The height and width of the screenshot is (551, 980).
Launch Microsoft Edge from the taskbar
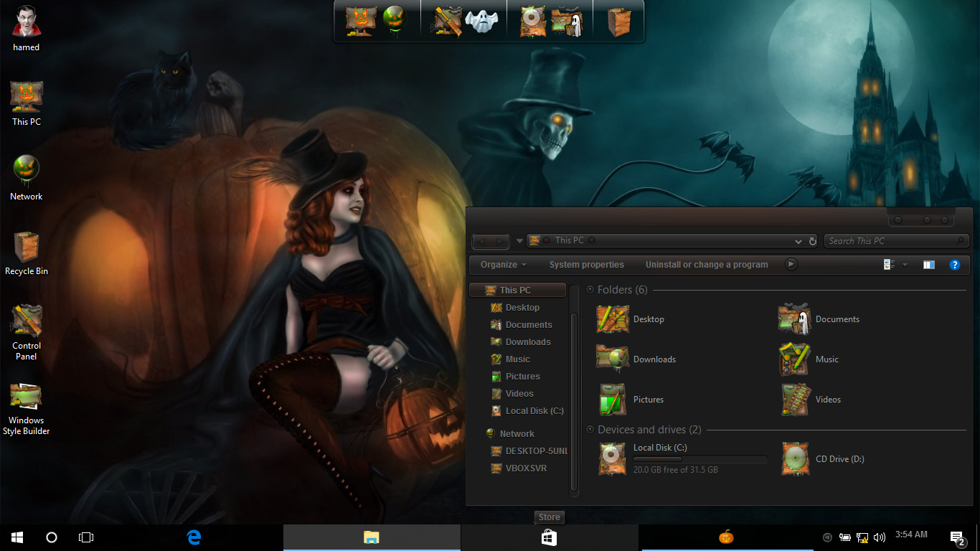click(x=194, y=537)
